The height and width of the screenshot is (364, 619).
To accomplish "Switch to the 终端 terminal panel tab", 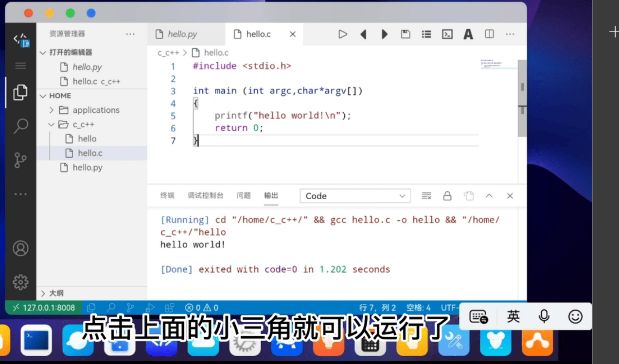I will pos(167,195).
